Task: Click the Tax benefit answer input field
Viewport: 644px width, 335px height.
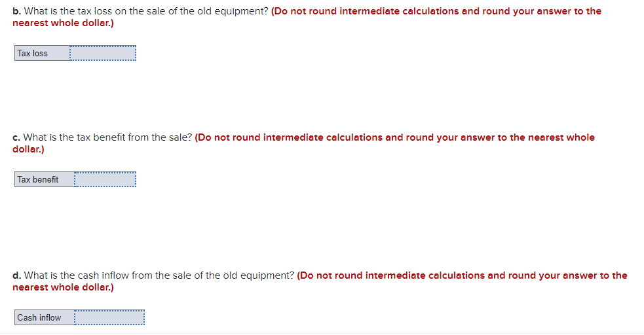Action: tap(105, 179)
